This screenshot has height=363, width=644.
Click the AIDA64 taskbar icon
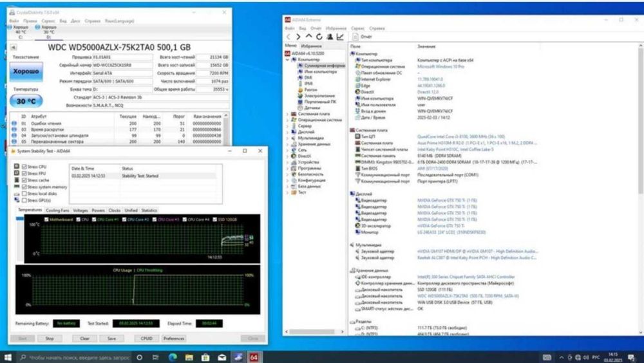(x=254, y=357)
